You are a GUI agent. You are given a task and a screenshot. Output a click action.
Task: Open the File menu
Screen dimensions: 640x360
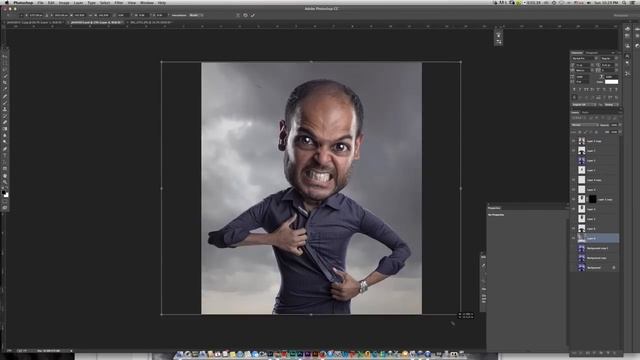coord(40,2)
